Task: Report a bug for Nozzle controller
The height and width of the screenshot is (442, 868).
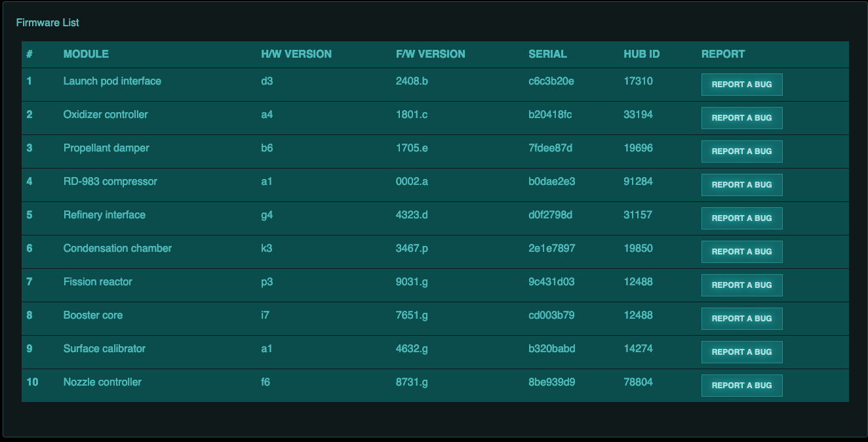Action: pos(741,386)
